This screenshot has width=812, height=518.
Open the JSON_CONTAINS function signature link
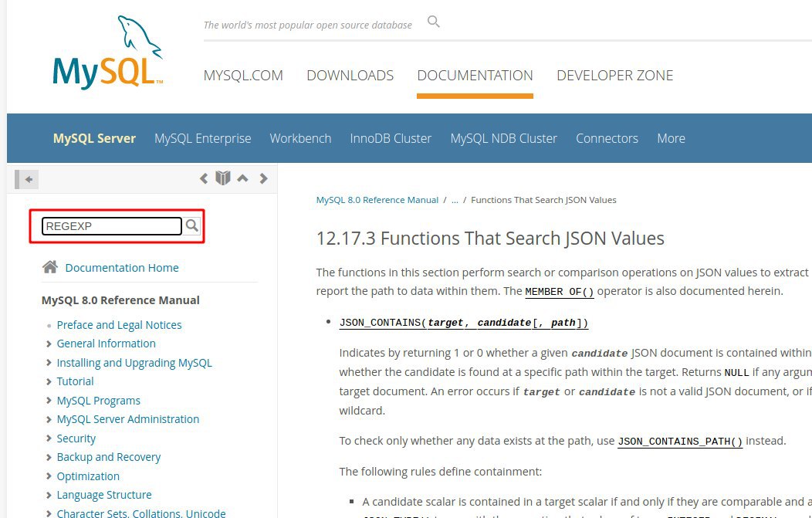(x=463, y=323)
